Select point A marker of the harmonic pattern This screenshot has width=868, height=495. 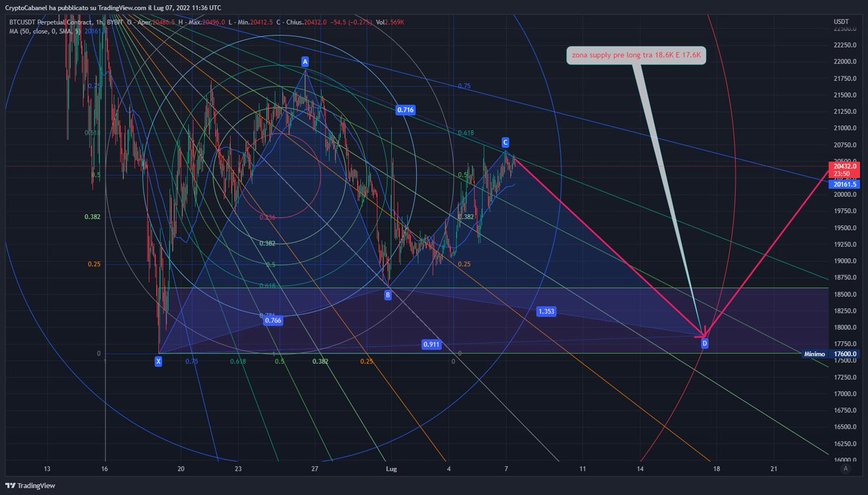click(x=305, y=63)
